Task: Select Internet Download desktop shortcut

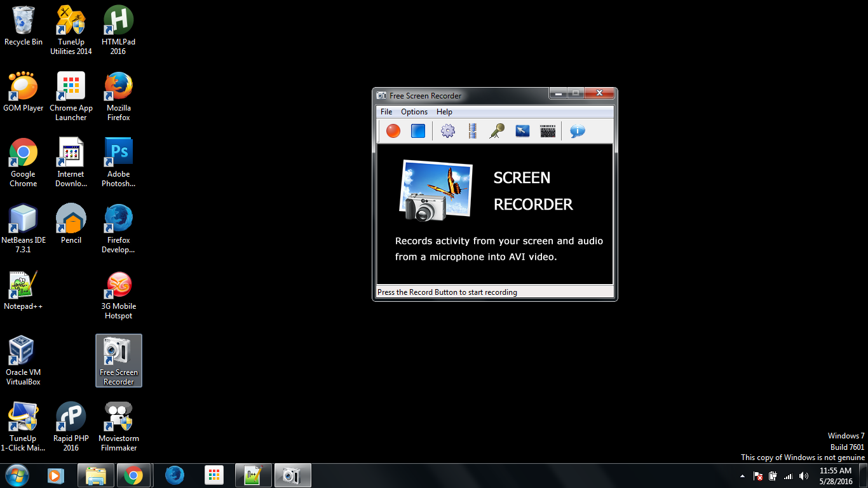Action: click(x=71, y=162)
